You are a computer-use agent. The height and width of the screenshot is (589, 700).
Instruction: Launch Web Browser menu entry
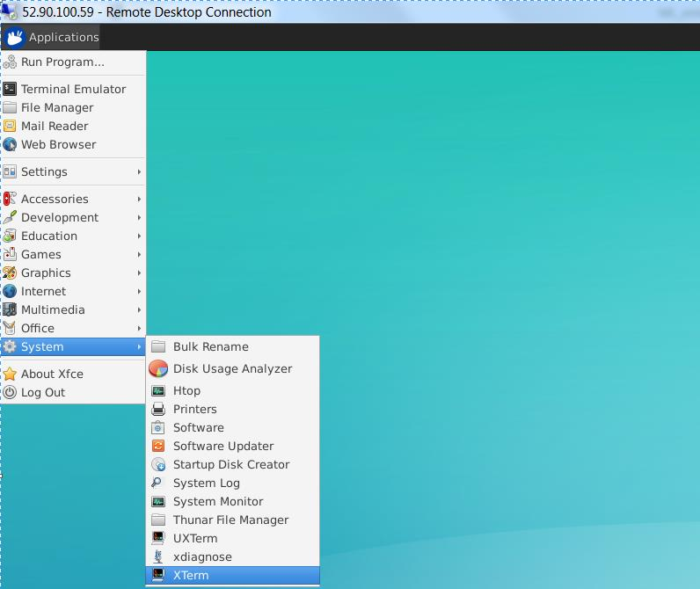pyautogui.click(x=73, y=144)
